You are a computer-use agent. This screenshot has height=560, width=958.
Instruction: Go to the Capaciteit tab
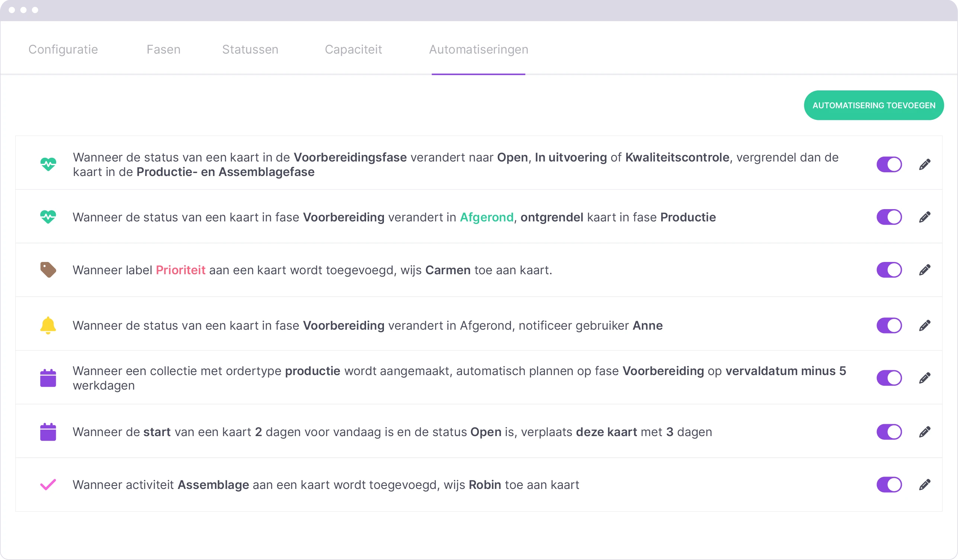pyautogui.click(x=353, y=49)
